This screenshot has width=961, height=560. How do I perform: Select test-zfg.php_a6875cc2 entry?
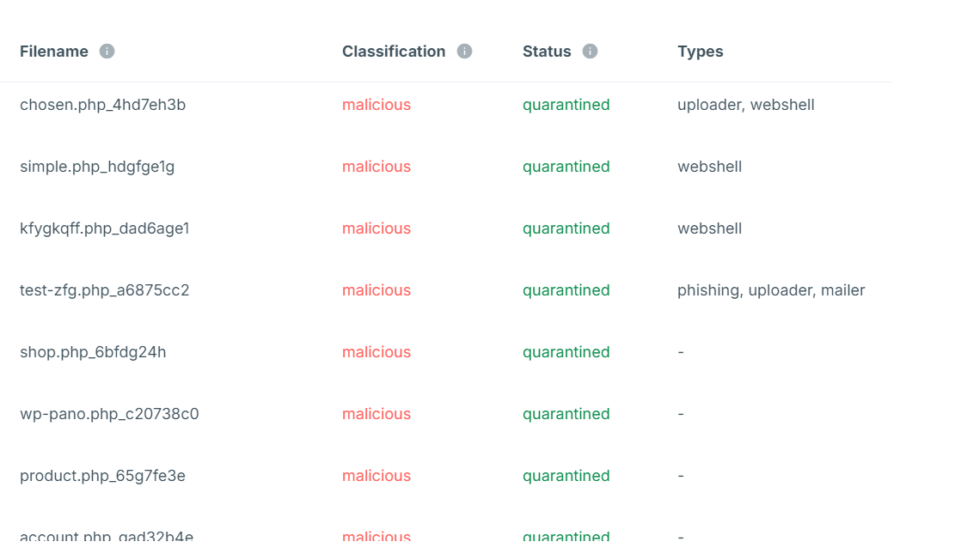pyautogui.click(x=104, y=290)
